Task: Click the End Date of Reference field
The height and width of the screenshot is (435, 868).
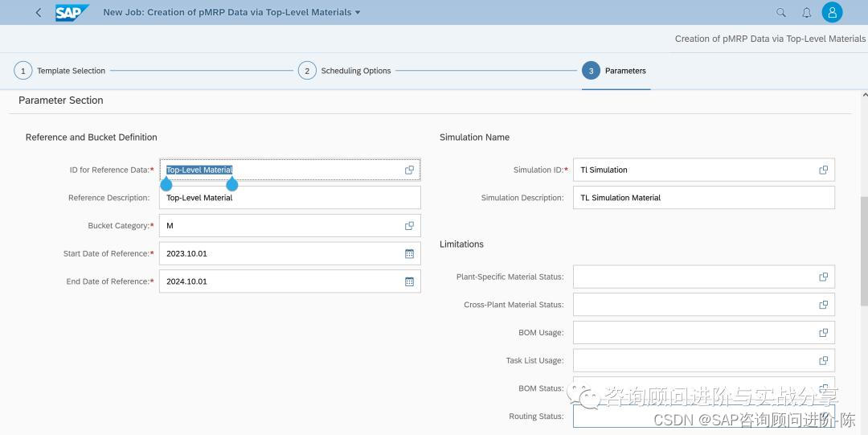Action: 289,281
